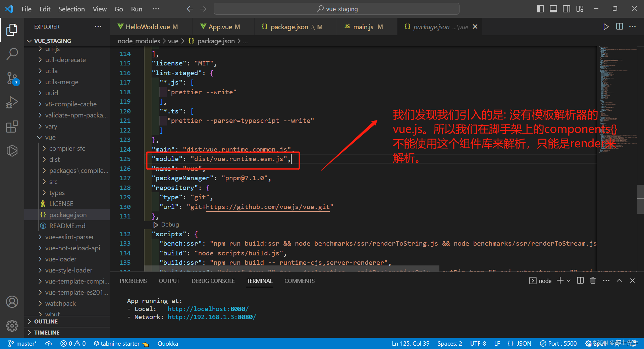
Task: Open terminal panel more actions ellipsis
Action: click(606, 281)
